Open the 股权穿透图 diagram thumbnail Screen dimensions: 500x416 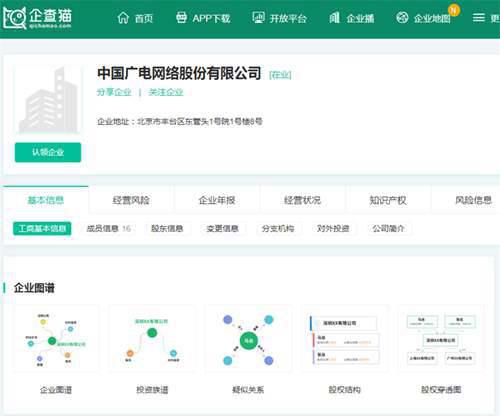click(x=441, y=339)
